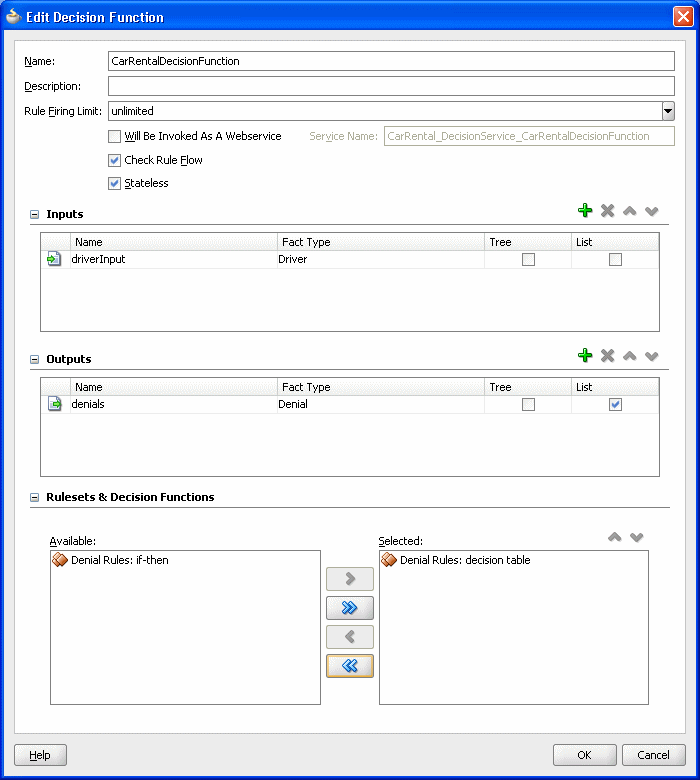Uncheck Check Rule Flow option
The height and width of the screenshot is (780, 700).
[x=114, y=160]
